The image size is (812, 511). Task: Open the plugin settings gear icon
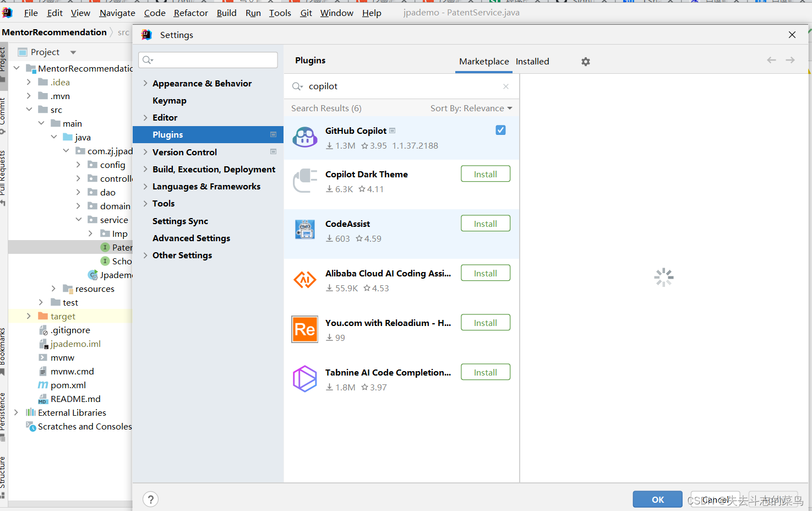pyautogui.click(x=586, y=62)
